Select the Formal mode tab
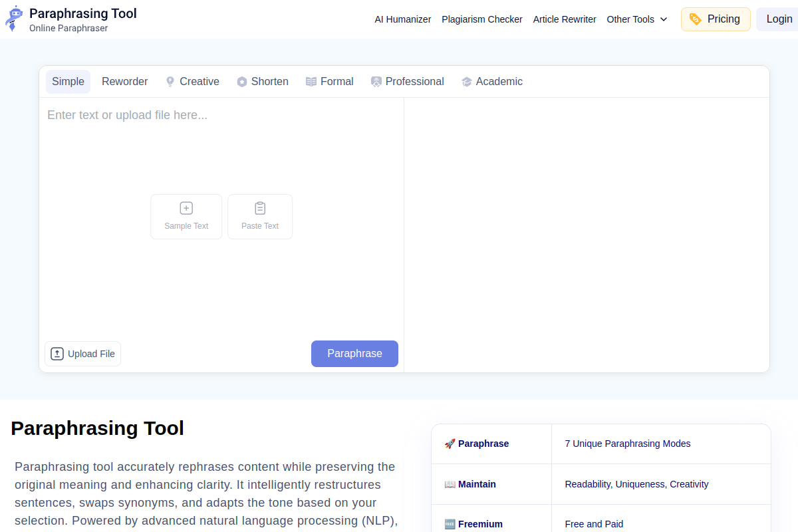The height and width of the screenshot is (532, 798). pyautogui.click(x=330, y=82)
